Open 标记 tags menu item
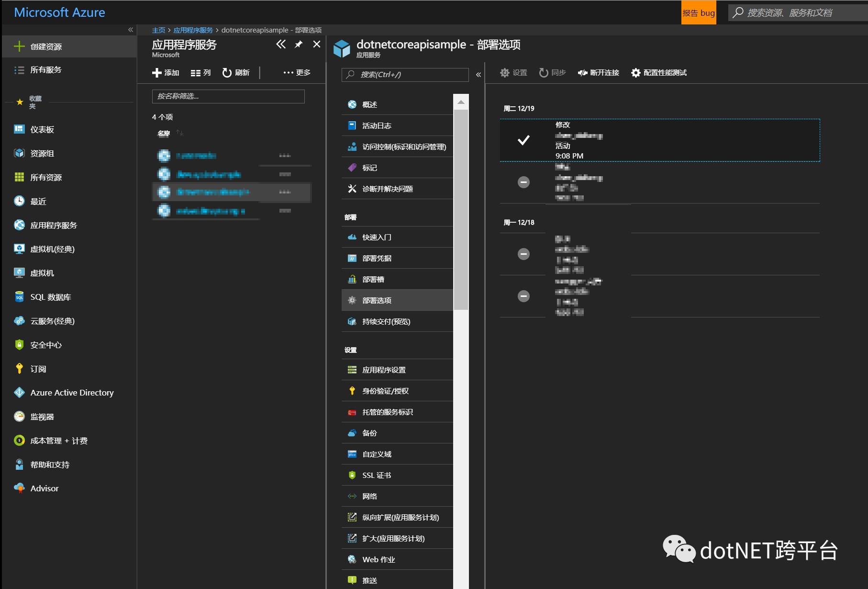This screenshot has height=589, width=868. [397, 168]
